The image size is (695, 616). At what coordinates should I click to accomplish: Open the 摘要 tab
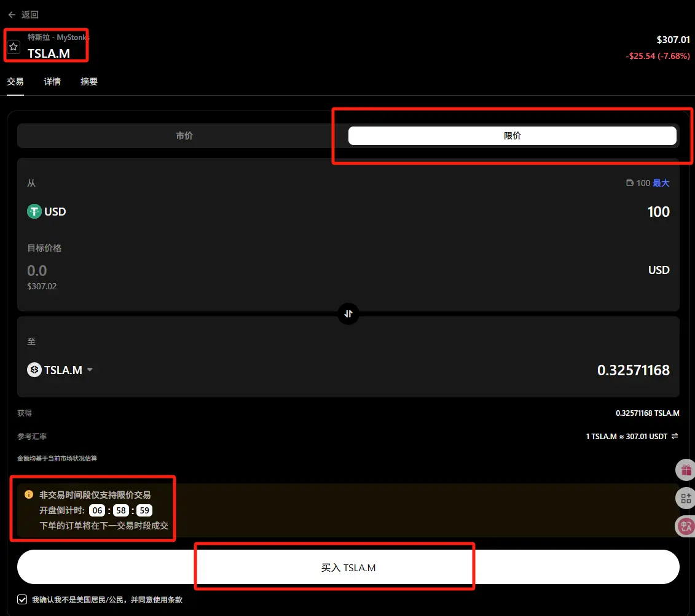[x=88, y=82]
